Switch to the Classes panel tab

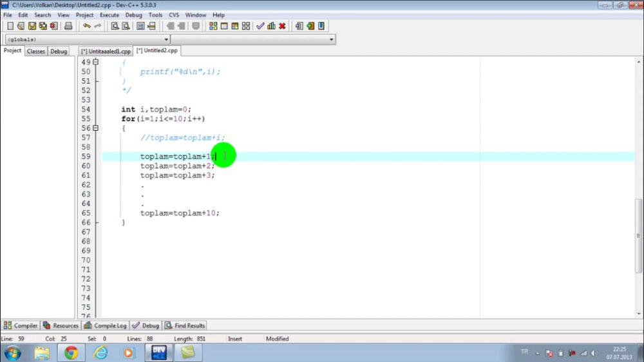(x=35, y=52)
